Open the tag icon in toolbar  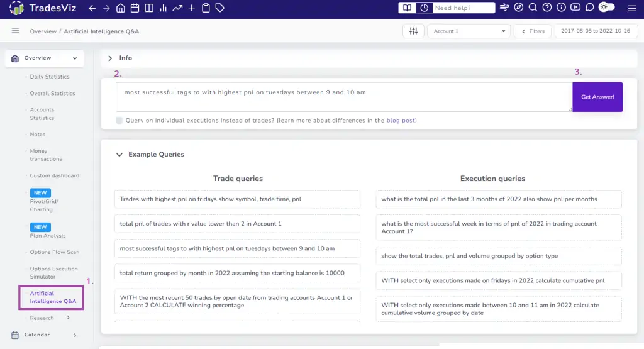220,8
